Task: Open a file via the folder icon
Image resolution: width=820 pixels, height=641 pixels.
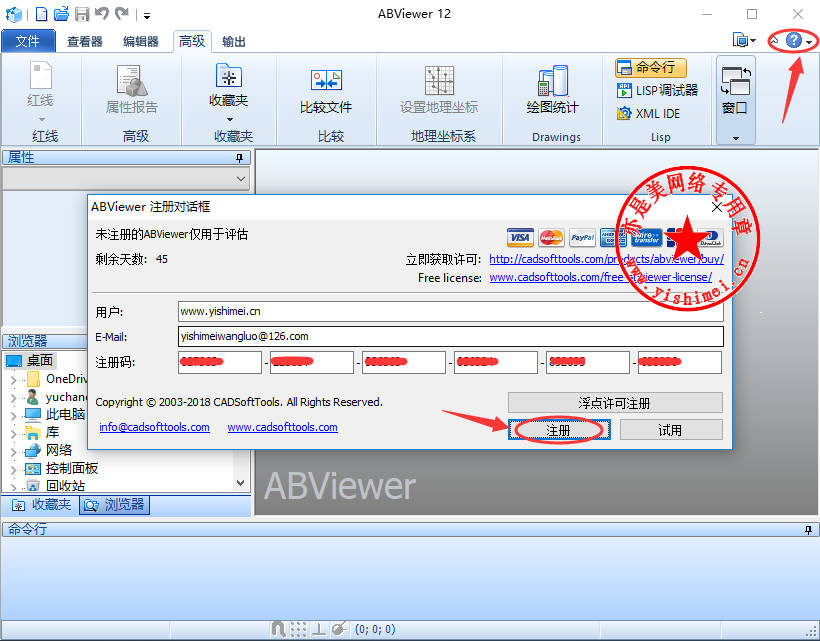Action: pos(61,14)
